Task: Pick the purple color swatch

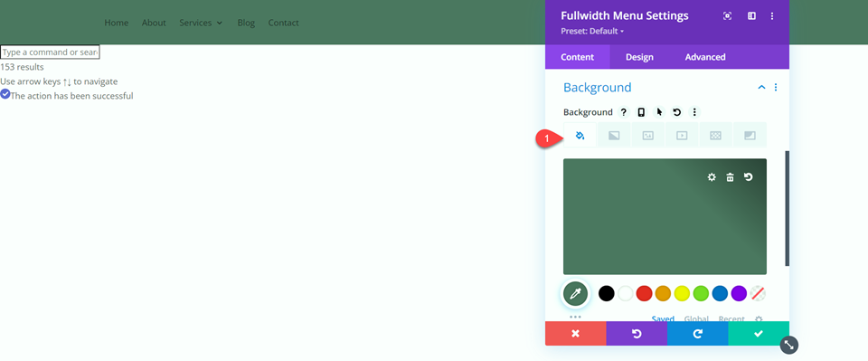Action: 739,293
